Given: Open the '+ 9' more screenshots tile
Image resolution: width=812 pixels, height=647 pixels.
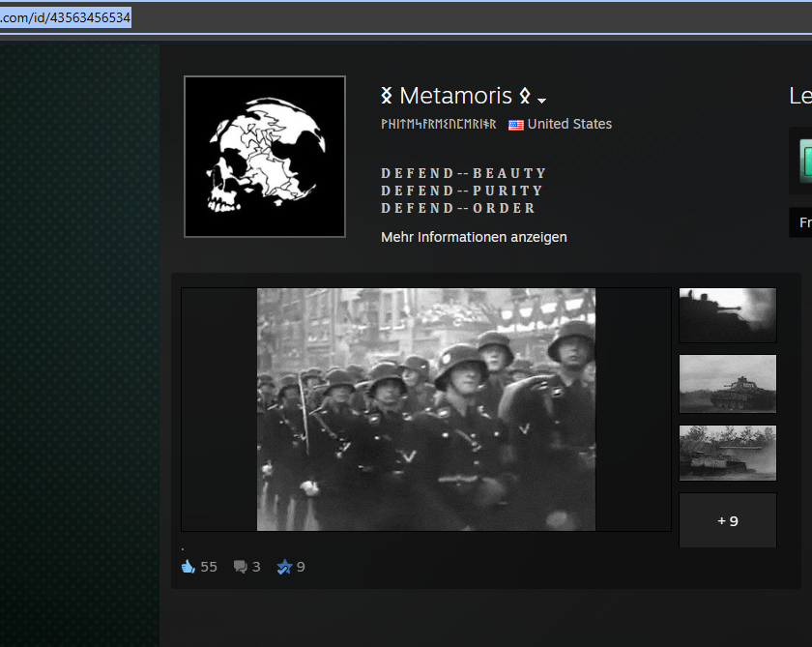Looking at the screenshot, I should click(727, 521).
